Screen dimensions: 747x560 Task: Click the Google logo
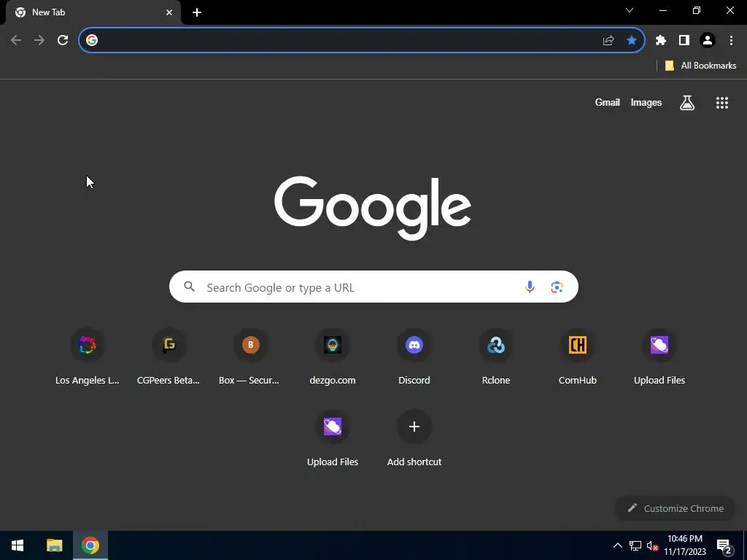point(373,208)
